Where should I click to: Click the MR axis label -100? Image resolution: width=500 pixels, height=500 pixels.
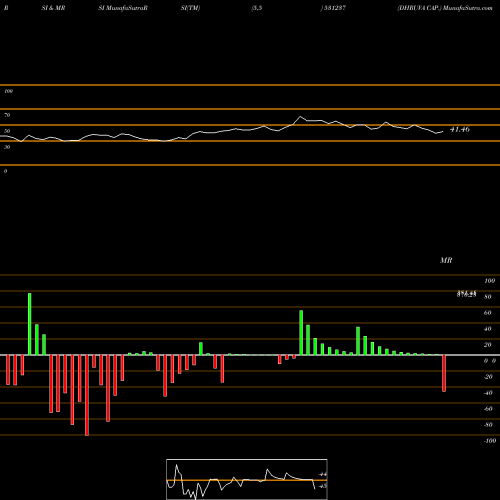(x=490, y=441)
